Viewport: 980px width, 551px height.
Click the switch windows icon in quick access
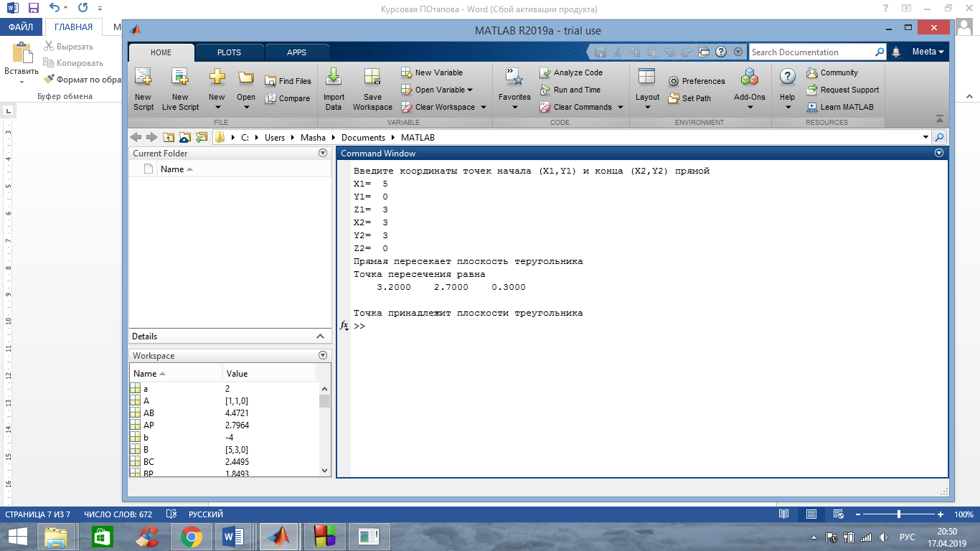(x=704, y=52)
